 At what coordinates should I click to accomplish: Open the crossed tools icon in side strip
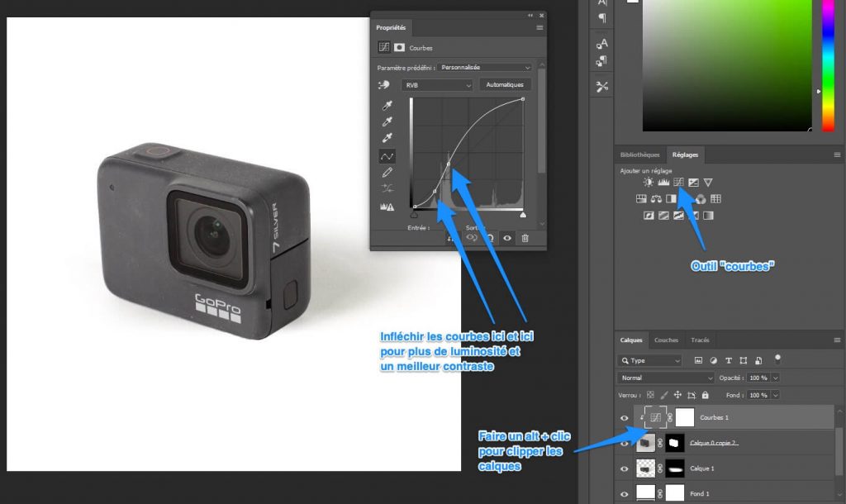(602, 86)
